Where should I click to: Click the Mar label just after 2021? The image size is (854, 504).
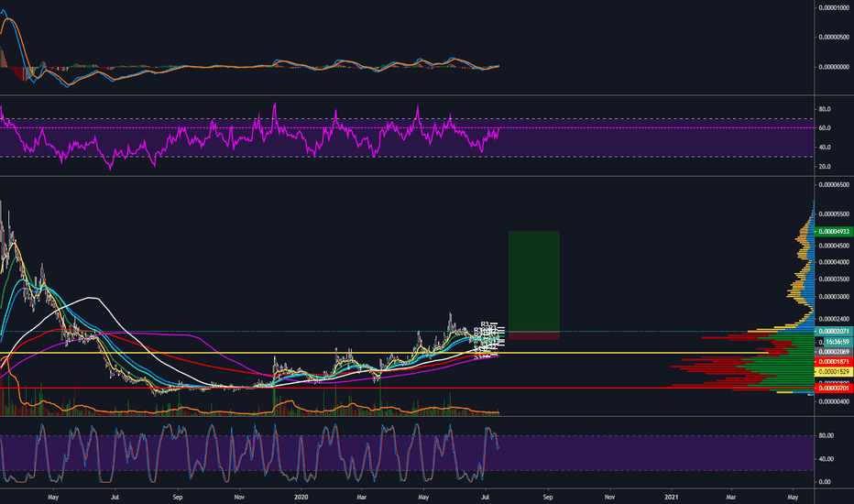(x=731, y=497)
